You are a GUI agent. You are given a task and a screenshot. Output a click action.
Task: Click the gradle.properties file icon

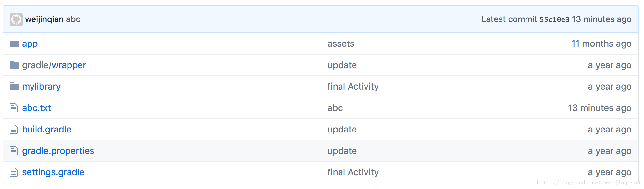tap(14, 151)
